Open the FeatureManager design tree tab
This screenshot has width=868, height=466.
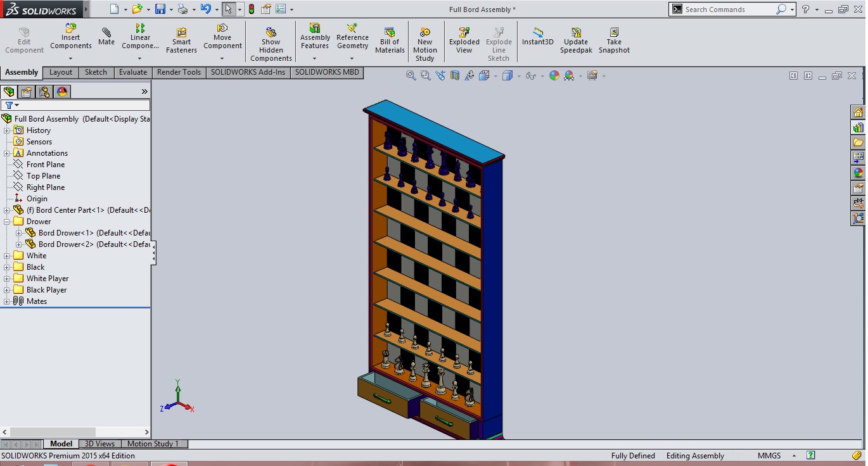(9, 92)
